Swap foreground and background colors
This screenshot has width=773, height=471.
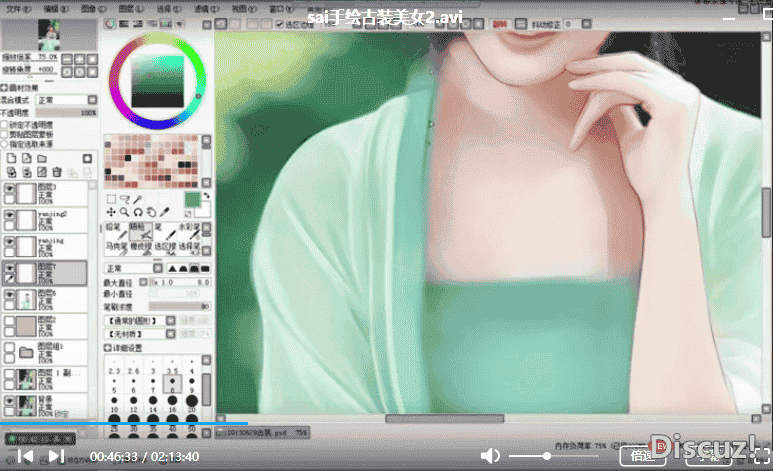click(x=206, y=196)
